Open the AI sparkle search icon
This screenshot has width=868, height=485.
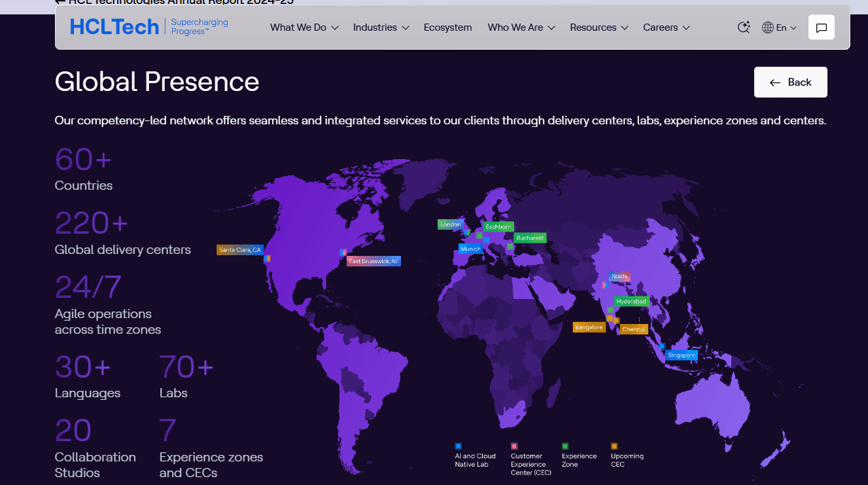coord(743,27)
